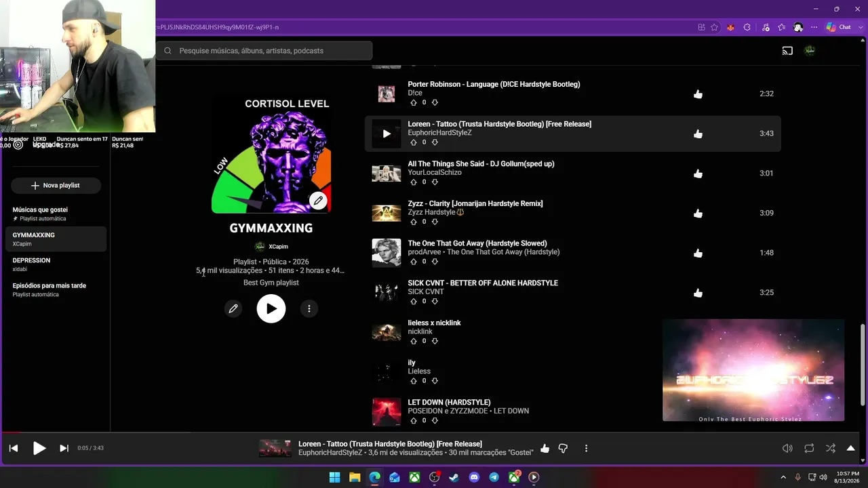Open the browser media control music icon
The image size is (868, 488).
click(766, 27)
